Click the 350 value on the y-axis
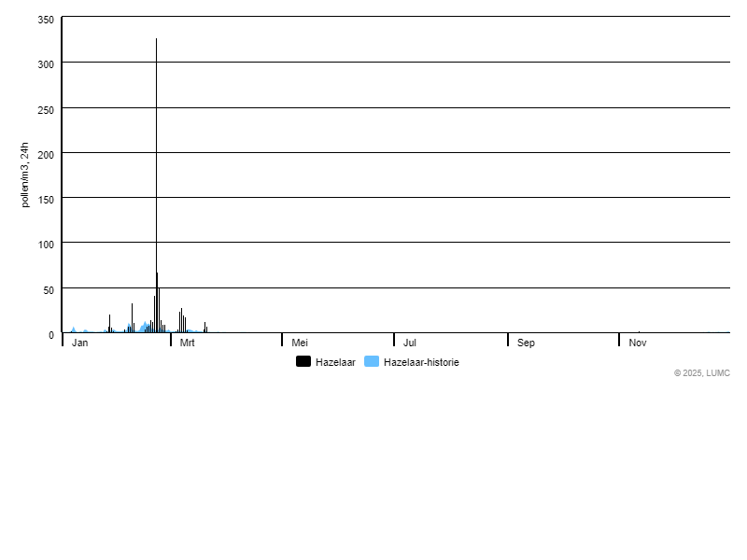 pos(46,21)
